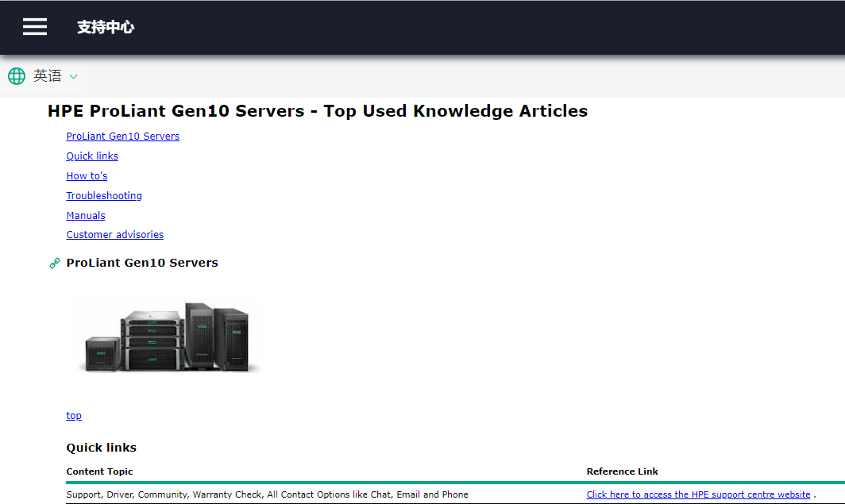The width and height of the screenshot is (845, 504).
Task: Click the Content Topic column header
Action: click(100, 471)
